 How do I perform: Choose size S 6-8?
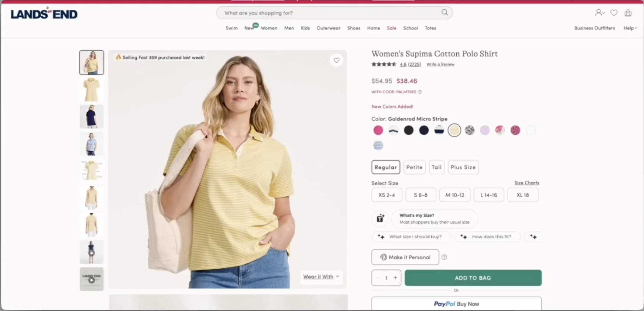coord(421,195)
